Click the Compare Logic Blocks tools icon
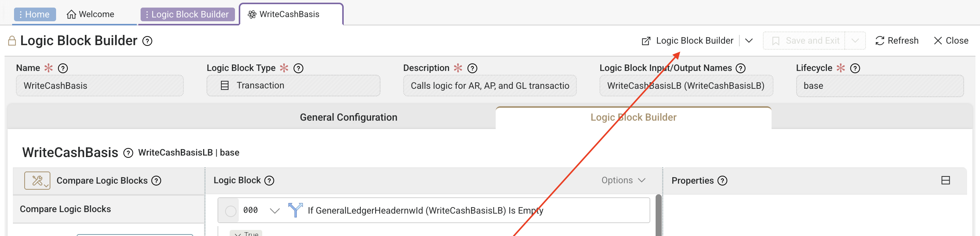Viewport: 980px width, 236px height. pos(37,181)
